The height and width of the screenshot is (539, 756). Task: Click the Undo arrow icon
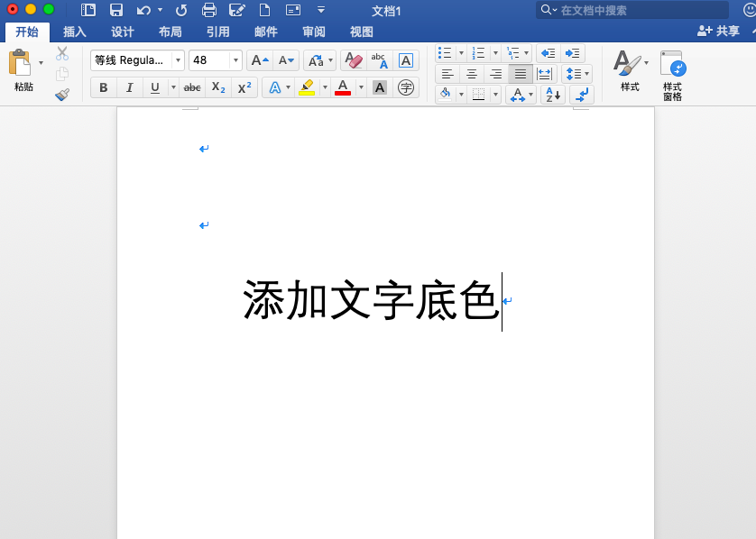(x=143, y=10)
